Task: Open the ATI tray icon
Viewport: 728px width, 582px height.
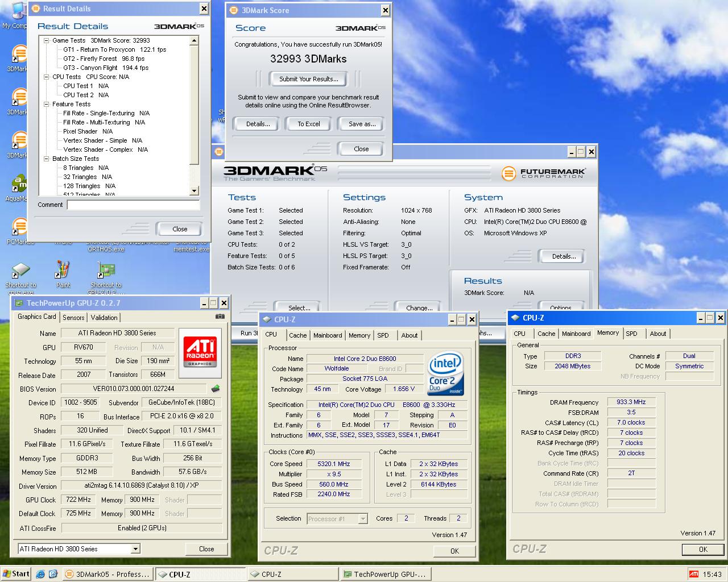Action: [x=693, y=574]
